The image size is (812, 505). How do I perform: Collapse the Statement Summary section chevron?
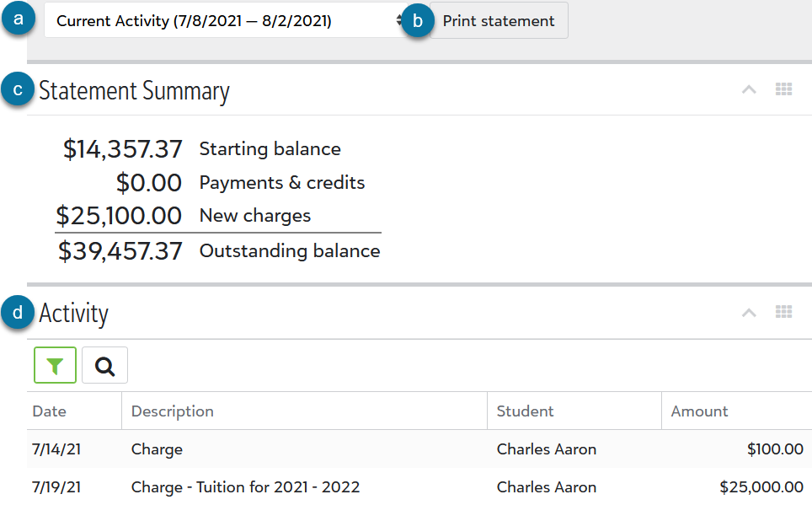click(748, 89)
